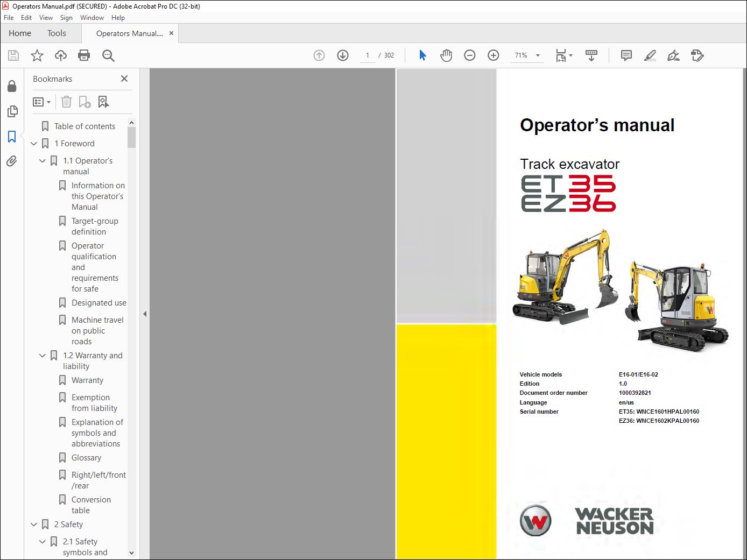This screenshot has width=747, height=560.
Task: Collapse the 2.1 Safety symbols bookmark
Action: (x=43, y=542)
